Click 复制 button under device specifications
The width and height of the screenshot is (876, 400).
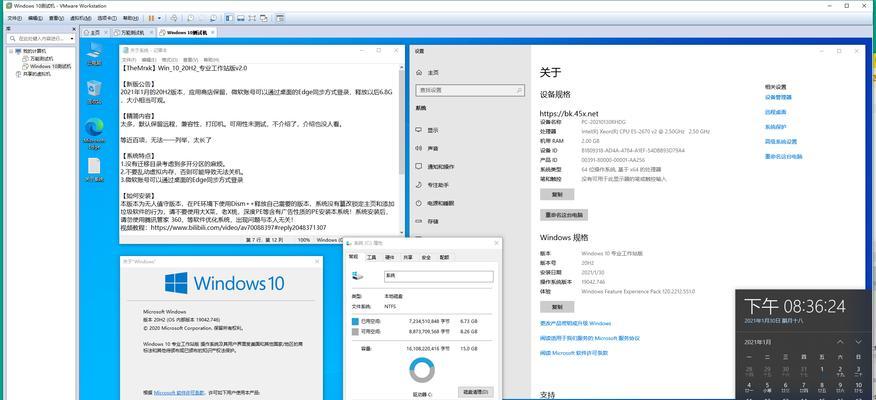(557, 194)
